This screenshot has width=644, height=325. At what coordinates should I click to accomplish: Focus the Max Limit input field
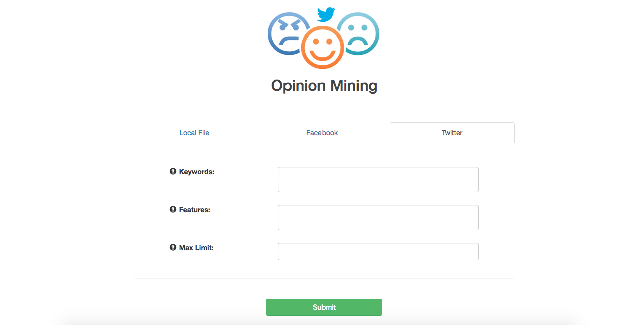click(378, 251)
